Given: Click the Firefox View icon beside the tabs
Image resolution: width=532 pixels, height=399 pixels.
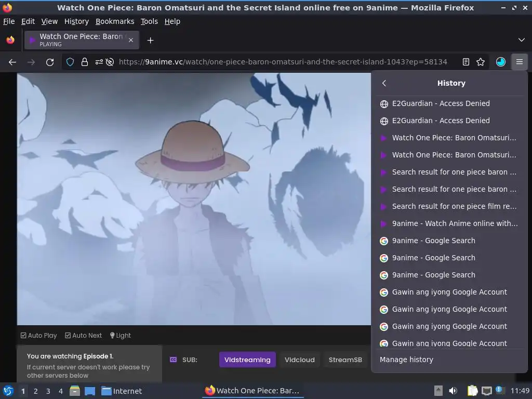Looking at the screenshot, I should (x=10, y=40).
